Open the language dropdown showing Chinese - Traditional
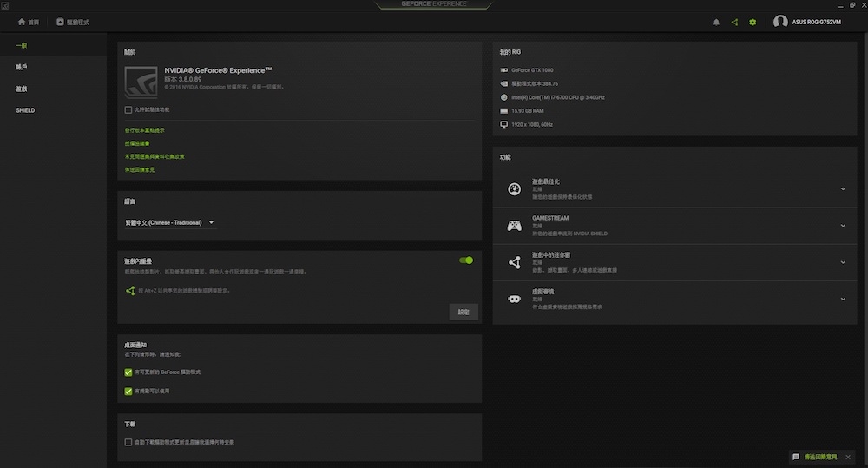 coord(169,222)
